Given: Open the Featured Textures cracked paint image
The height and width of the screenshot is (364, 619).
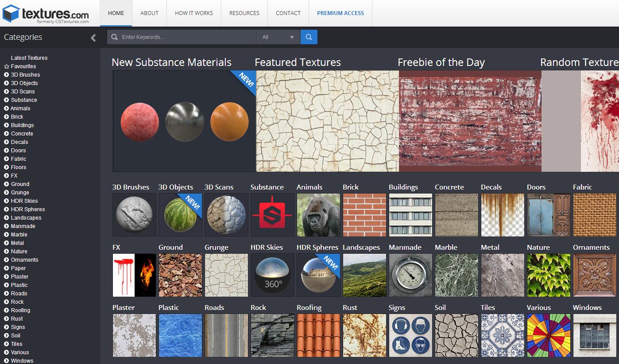Looking at the screenshot, I should click(327, 121).
